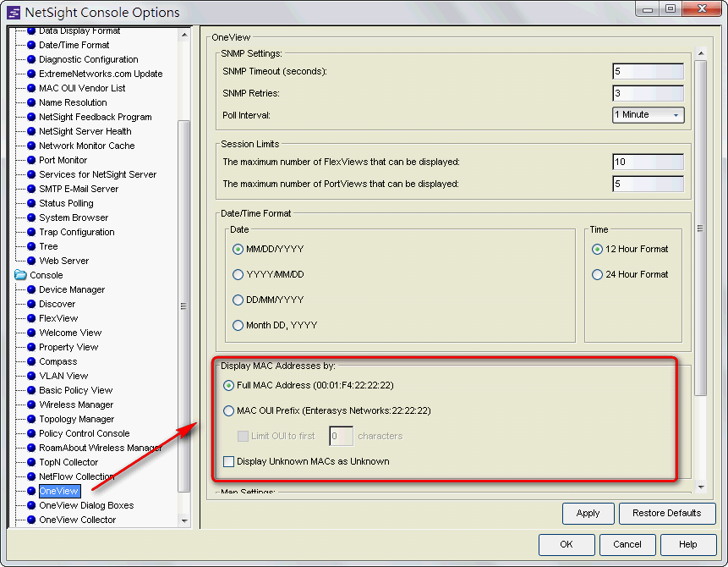728x567 pixels.
Task: Click the NetSight app icon in title bar
Action: pyautogui.click(x=14, y=13)
